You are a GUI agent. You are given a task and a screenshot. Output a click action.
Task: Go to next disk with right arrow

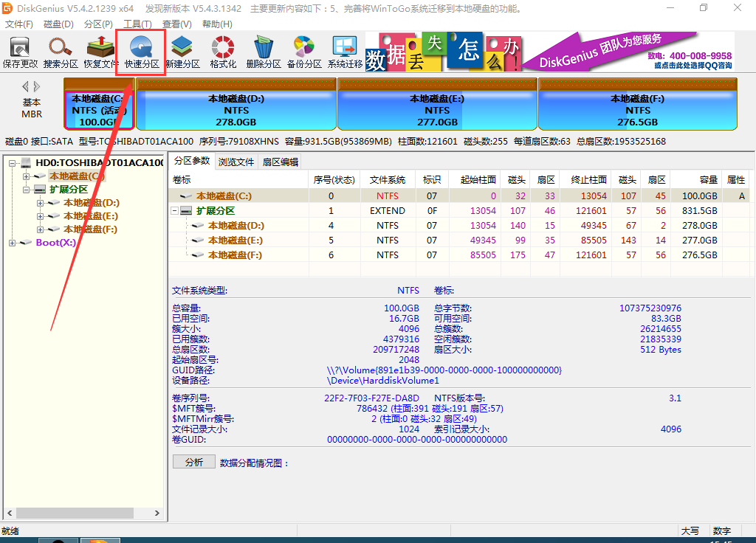[37, 87]
